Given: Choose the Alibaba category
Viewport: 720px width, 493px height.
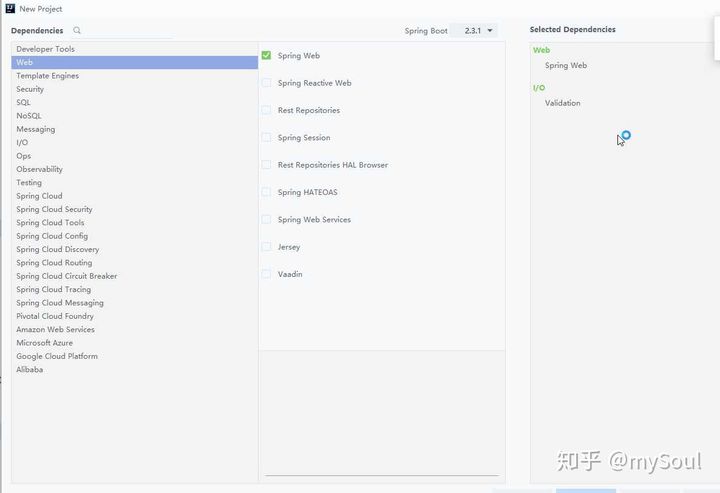Looking at the screenshot, I should coord(135,369).
